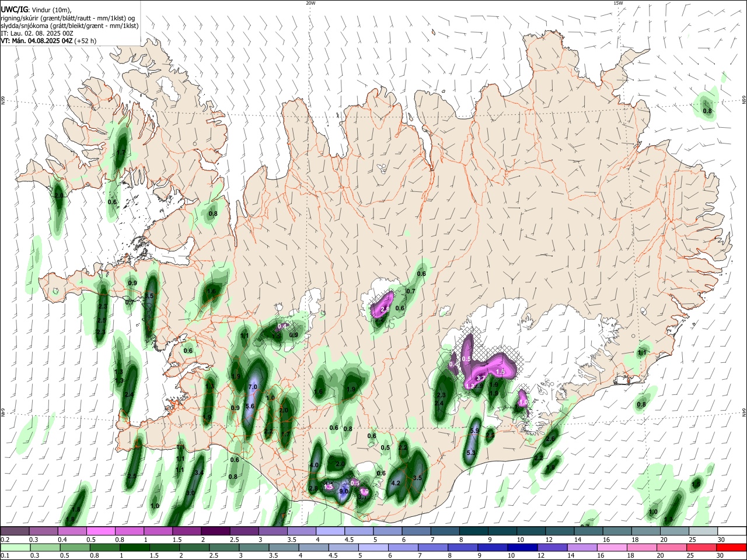Click bottom legend swatch between 14 and 16

[x=582, y=547]
